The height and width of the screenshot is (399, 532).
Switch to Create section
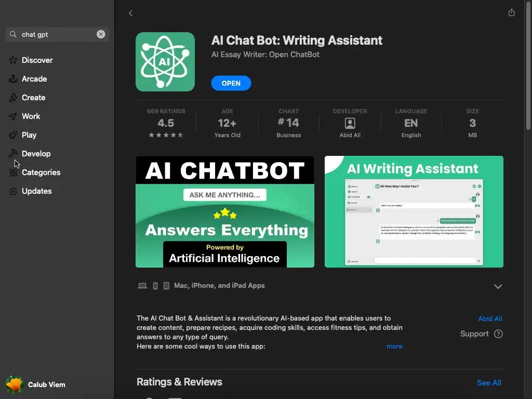coord(34,98)
